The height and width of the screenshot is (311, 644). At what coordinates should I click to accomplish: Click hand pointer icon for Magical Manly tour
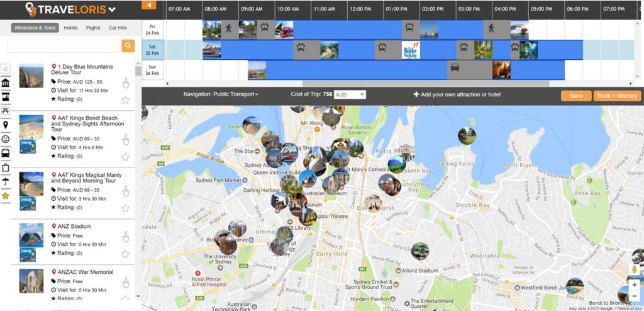pyautogui.click(x=126, y=191)
